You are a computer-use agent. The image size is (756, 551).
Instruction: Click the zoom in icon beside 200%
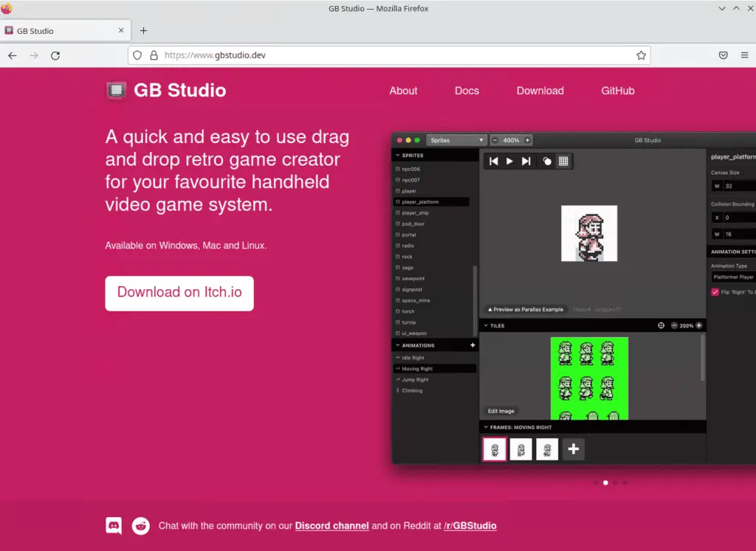698,325
